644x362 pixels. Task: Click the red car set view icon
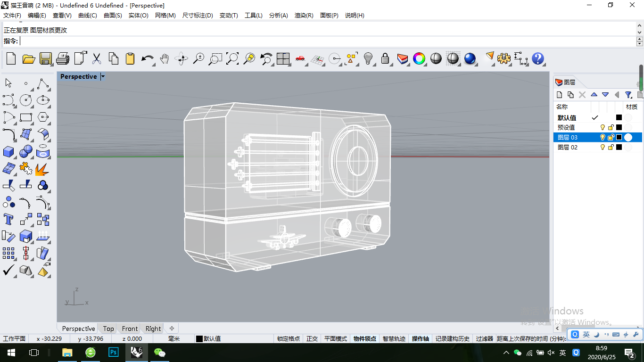click(300, 58)
